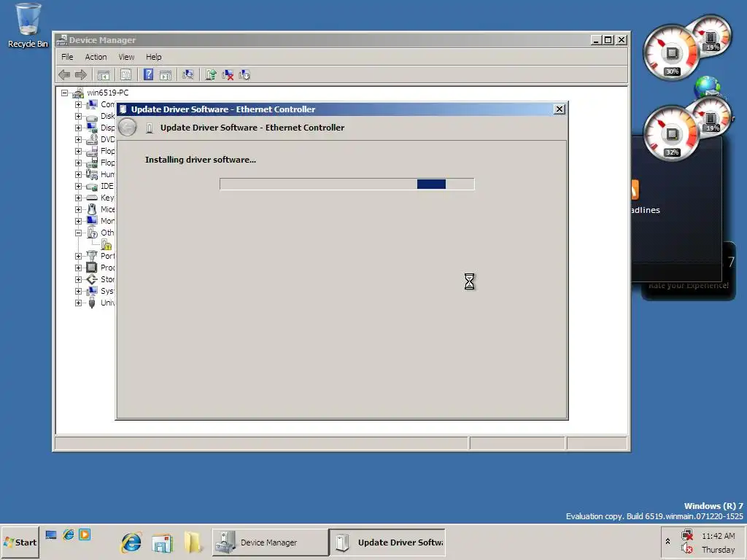Collapse the Other devices node
The image size is (747, 560).
point(78,233)
